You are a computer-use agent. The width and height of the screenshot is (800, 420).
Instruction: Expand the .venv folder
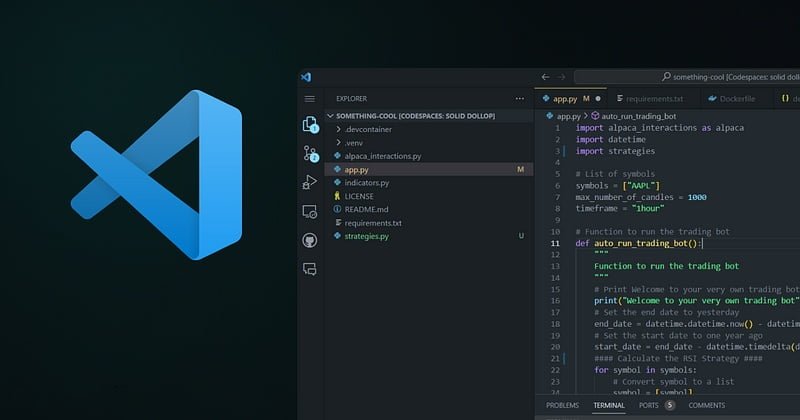pyautogui.click(x=429, y=143)
